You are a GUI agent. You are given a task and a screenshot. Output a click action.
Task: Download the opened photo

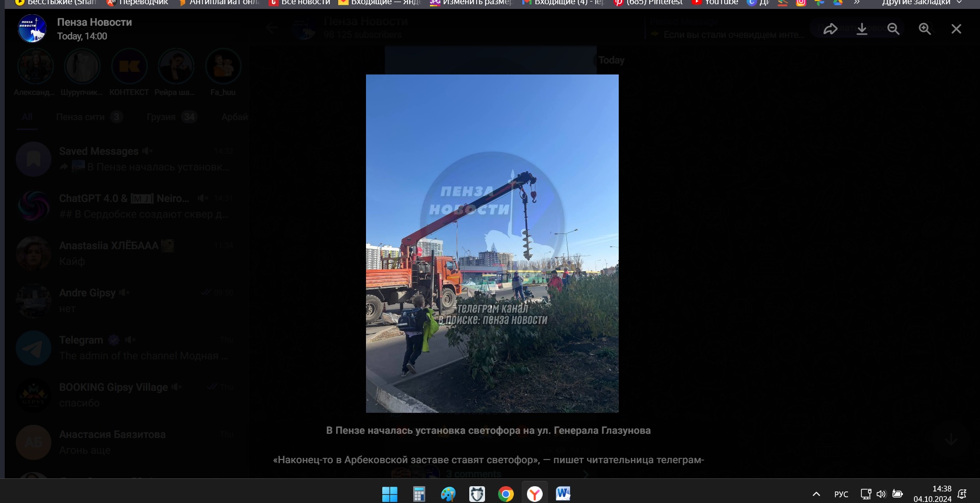coord(861,29)
